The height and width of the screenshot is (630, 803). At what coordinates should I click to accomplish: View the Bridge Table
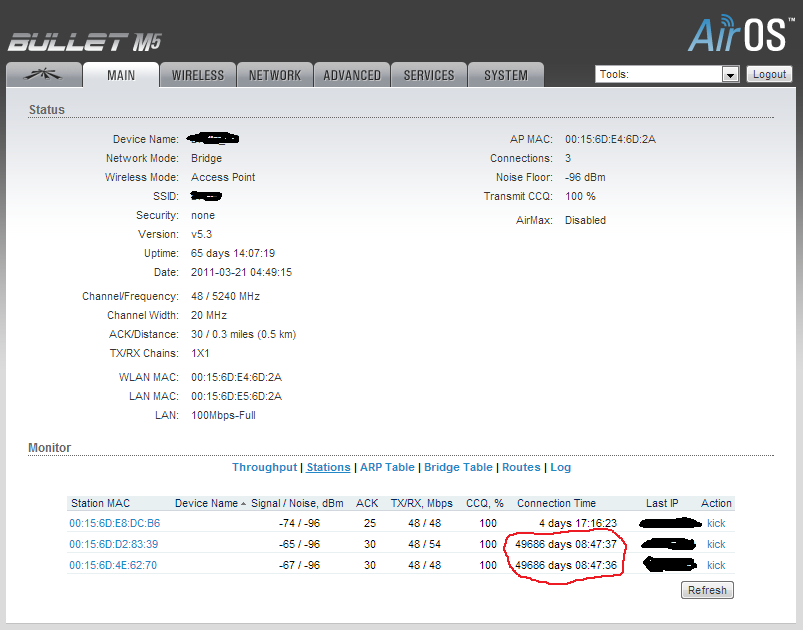pos(458,467)
